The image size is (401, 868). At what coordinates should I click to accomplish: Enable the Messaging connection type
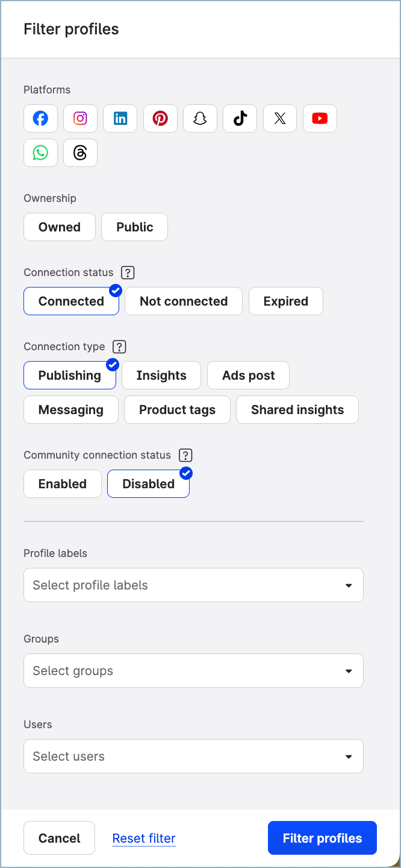tap(70, 409)
